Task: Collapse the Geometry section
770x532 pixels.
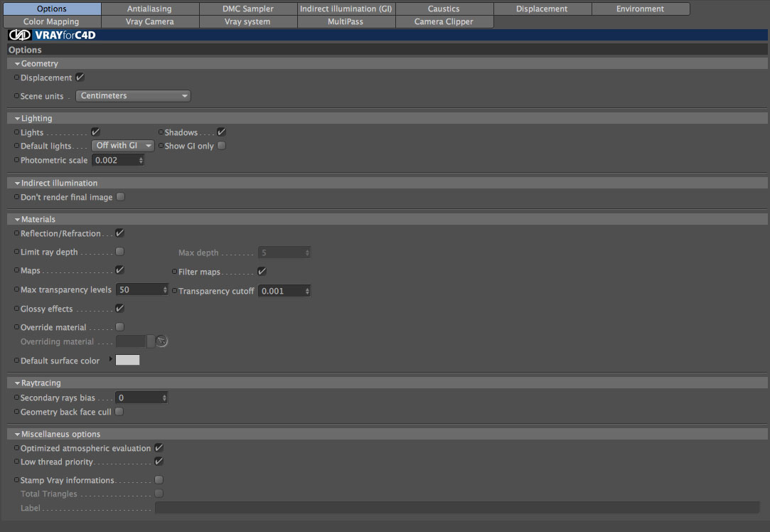Action: click(18, 64)
